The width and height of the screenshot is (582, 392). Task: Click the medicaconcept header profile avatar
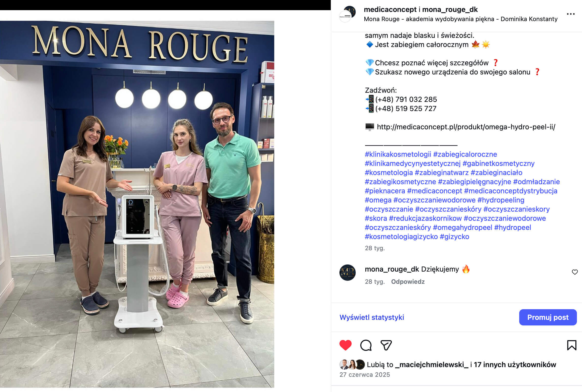[x=347, y=14]
